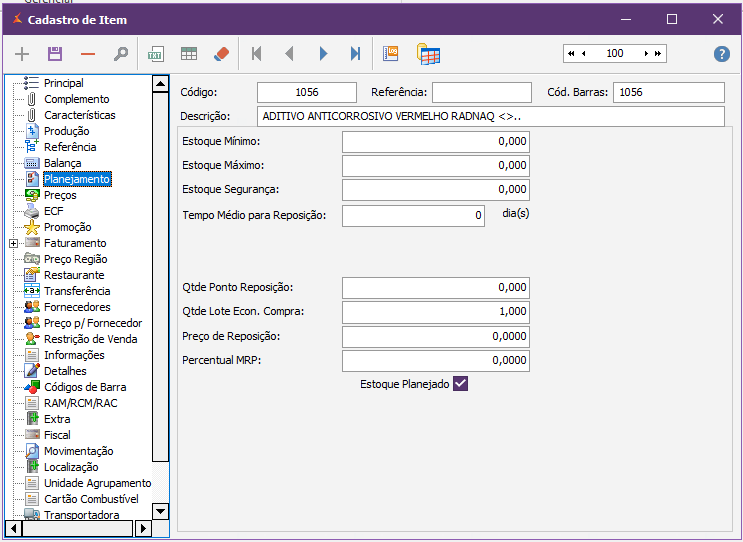Open the help question mark icon

point(721,54)
